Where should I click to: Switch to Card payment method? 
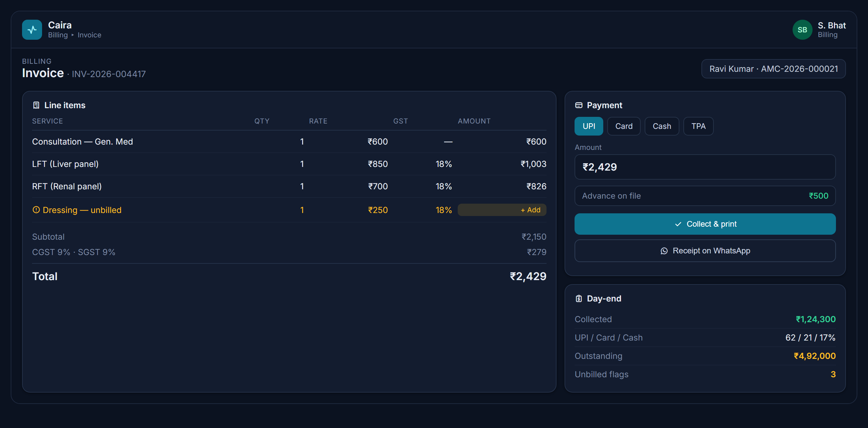tap(624, 126)
